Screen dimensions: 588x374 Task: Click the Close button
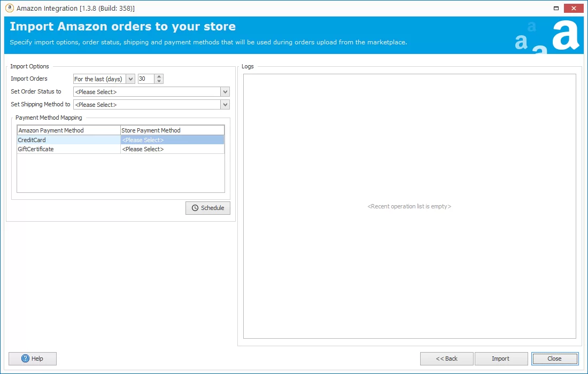555,359
